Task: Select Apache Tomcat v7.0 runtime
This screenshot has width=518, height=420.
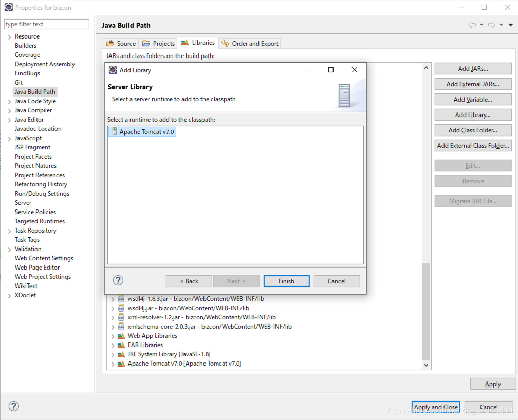Action: pyautogui.click(x=142, y=131)
